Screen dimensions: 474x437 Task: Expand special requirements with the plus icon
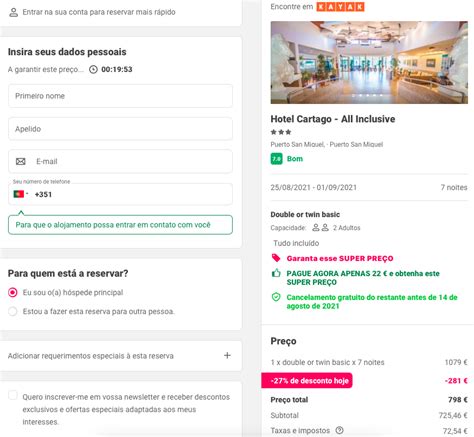point(227,355)
